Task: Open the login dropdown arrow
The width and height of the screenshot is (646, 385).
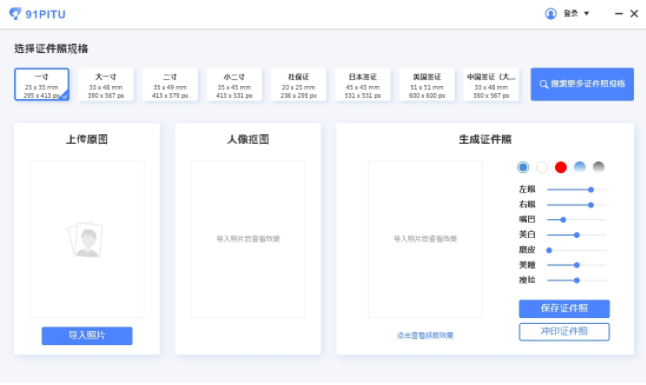Action: 586,14
